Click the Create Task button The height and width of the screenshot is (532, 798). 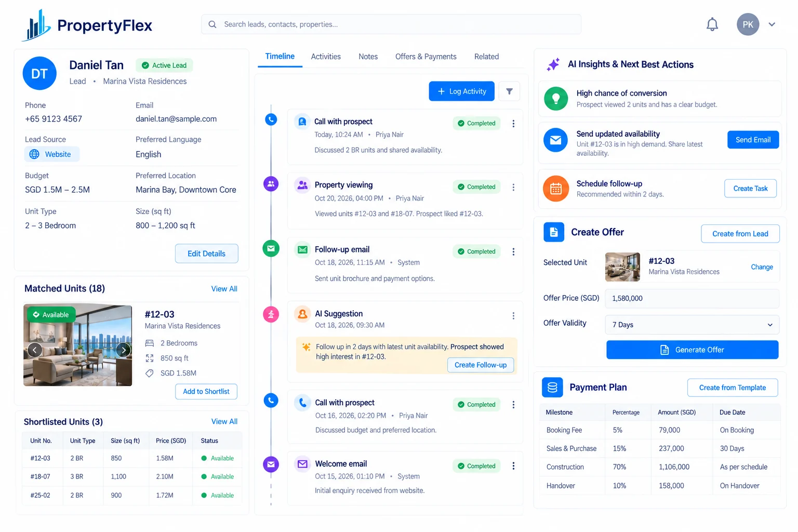click(750, 189)
